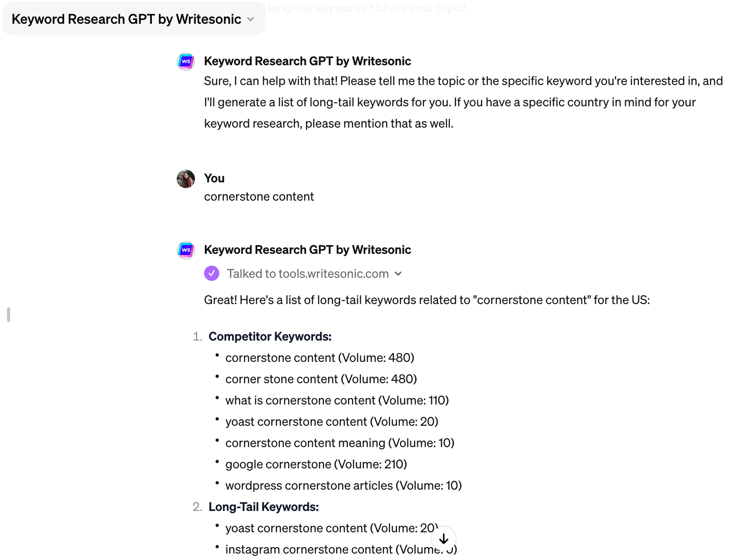Screen dimensions: 738x560
Task: Toggle the sidebar handle on the left edge
Action: [x=8, y=314]
